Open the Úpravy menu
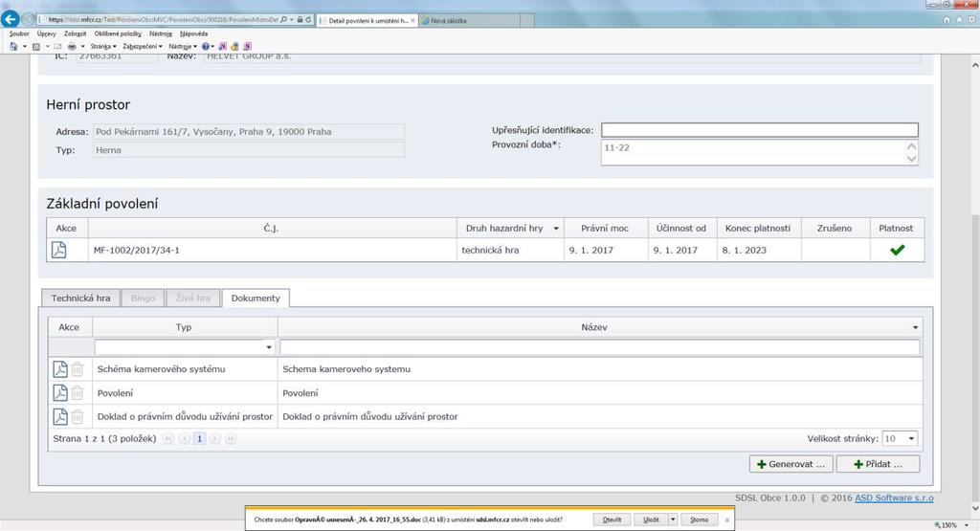 pos(46,33)
